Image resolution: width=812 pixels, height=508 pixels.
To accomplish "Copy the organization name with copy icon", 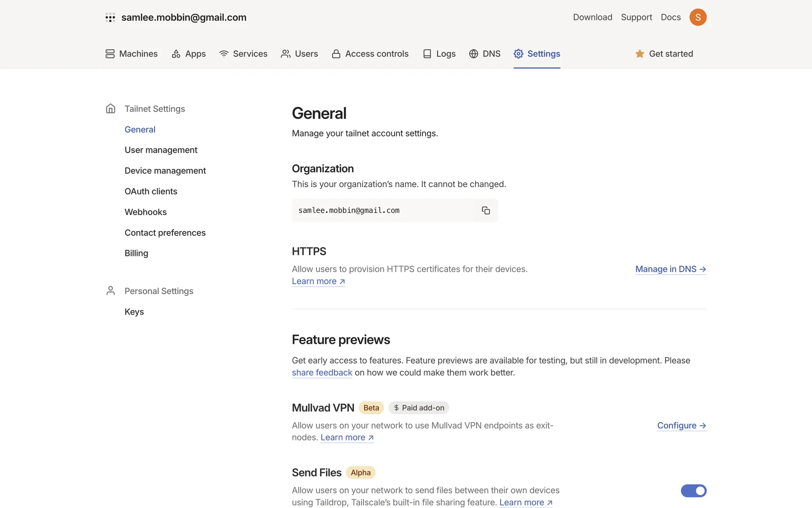I will coord(486,210).
